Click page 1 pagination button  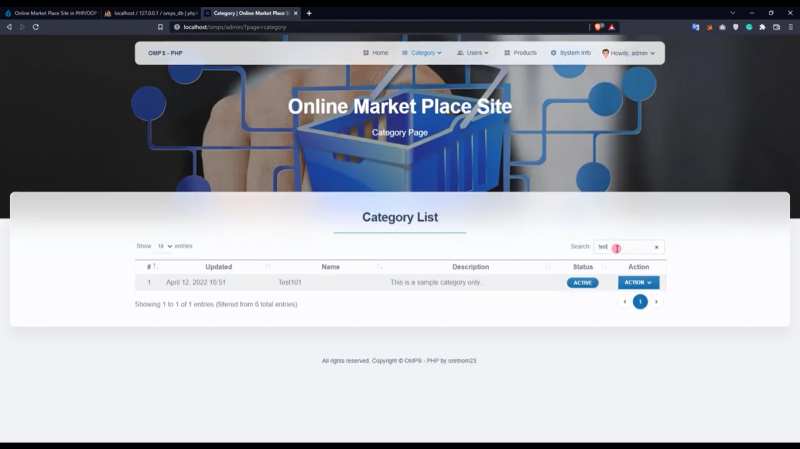click(640, 301)
